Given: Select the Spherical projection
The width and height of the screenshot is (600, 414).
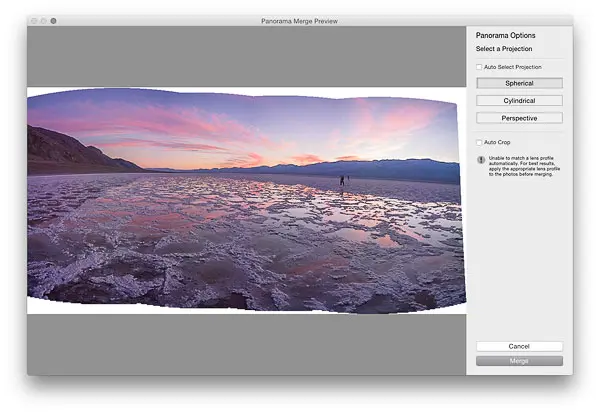Looking at the screenshot, I should pyautogui.click(x=519, y=83).
